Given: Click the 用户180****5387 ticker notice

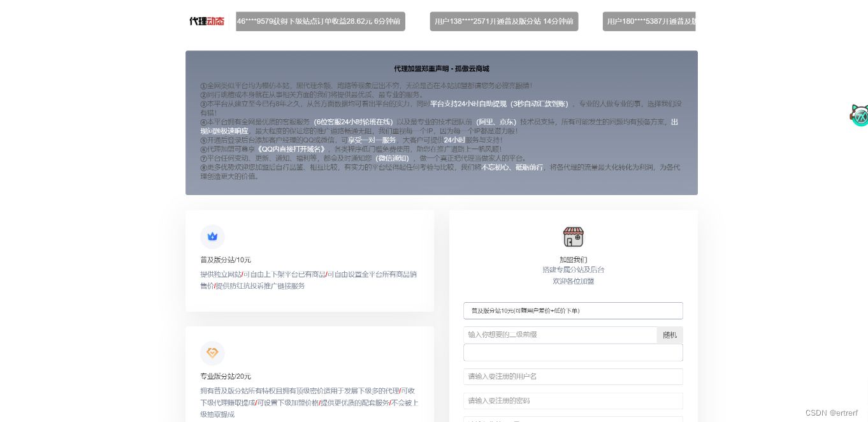Looking at the screenshot, I should pos(649,21).
